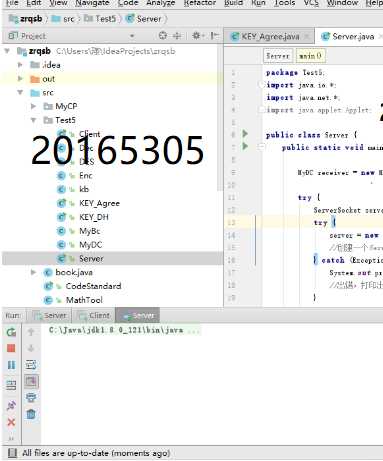Click main() structure breadcrumb in editor
The width and height of the screenshot is (383, 461).
[x=310, y=56]
